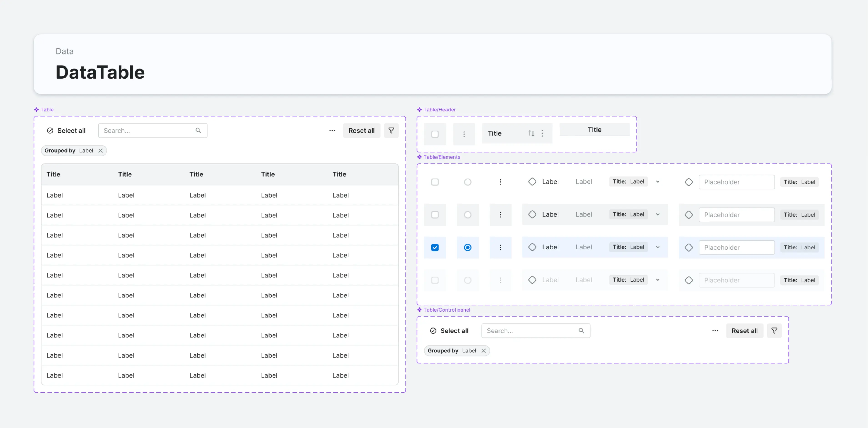Click the DataTable page heading
This screenshot has width=868, height=428.
[x=100, y=72]
